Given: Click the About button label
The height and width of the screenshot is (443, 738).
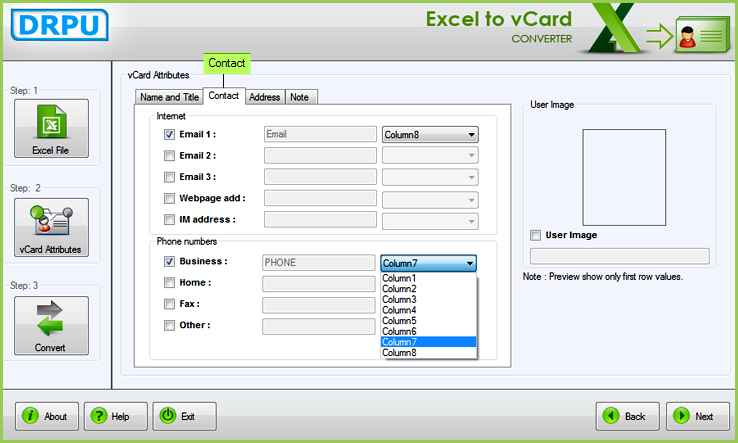Looking at the screenshot, I should (x=56, y=417).
